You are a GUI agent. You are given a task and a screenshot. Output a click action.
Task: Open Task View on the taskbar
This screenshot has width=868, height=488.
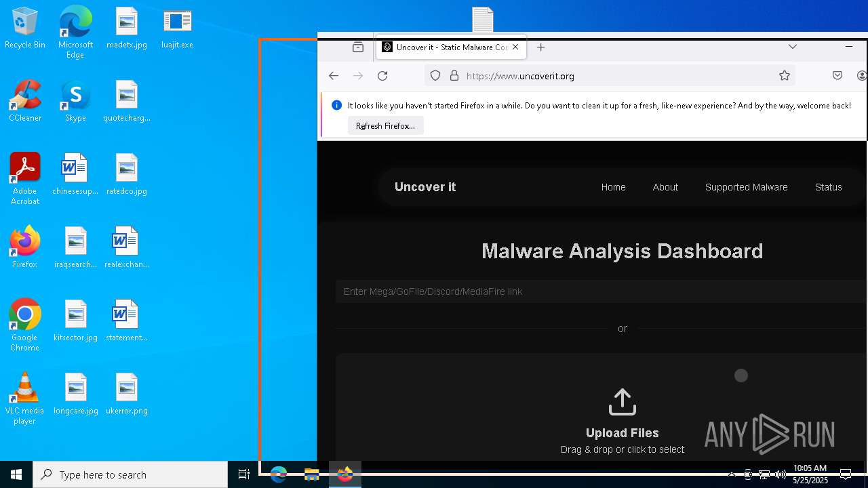click(244, 474)
